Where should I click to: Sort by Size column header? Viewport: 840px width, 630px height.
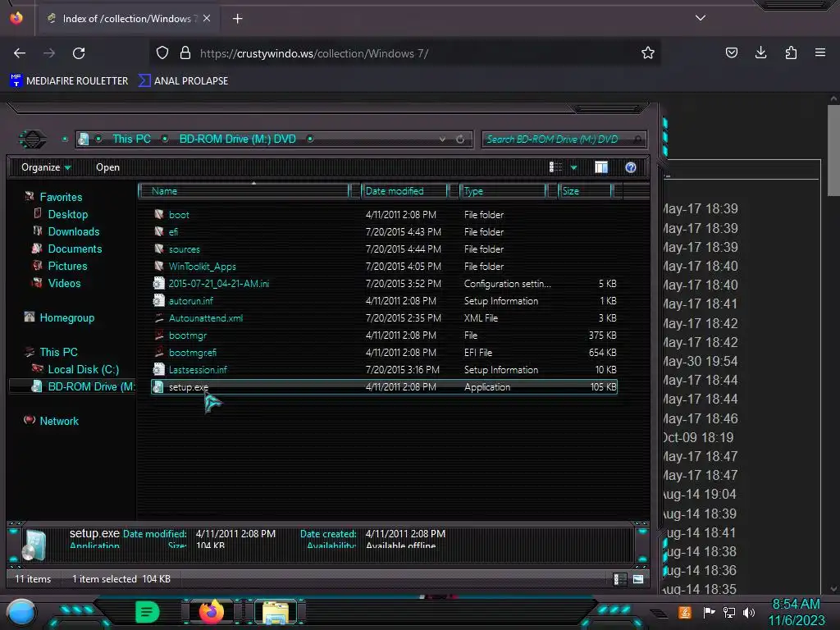584,190
